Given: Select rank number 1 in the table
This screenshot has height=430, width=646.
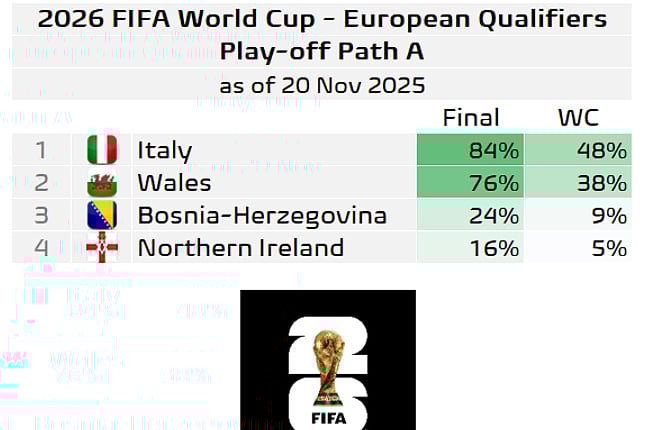Looking at the screenshot, I should point(41,150).
